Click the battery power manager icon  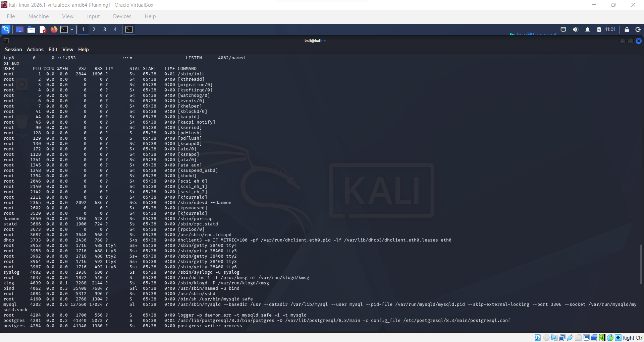click(x=599, y=29)
